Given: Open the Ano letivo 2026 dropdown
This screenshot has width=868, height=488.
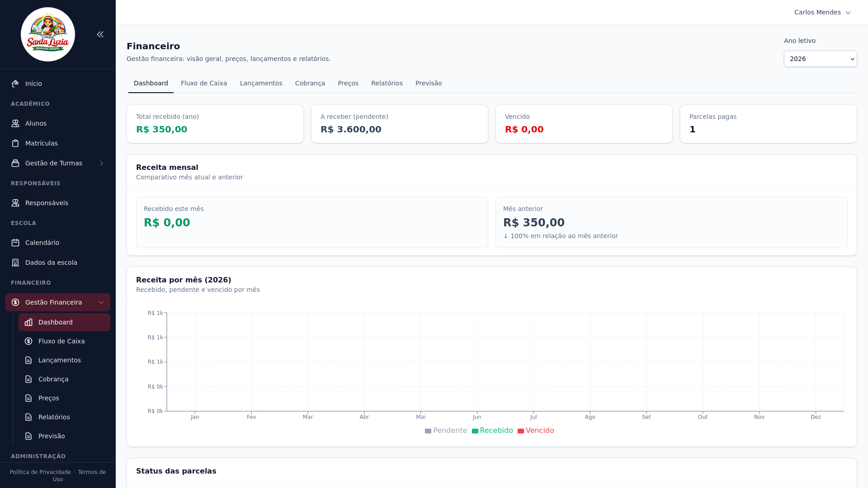Looking at the screenshot, I should pyautogui.click(x=820, y=59).
